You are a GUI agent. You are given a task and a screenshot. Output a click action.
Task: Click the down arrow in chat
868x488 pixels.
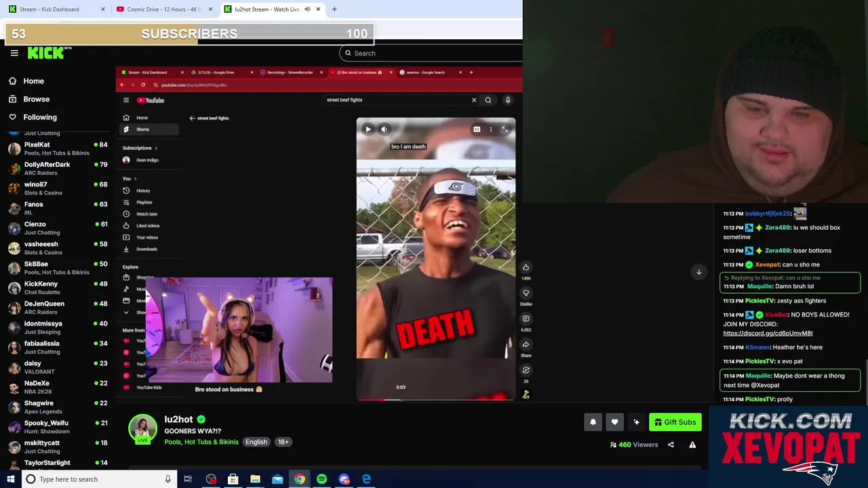[698, 272]
